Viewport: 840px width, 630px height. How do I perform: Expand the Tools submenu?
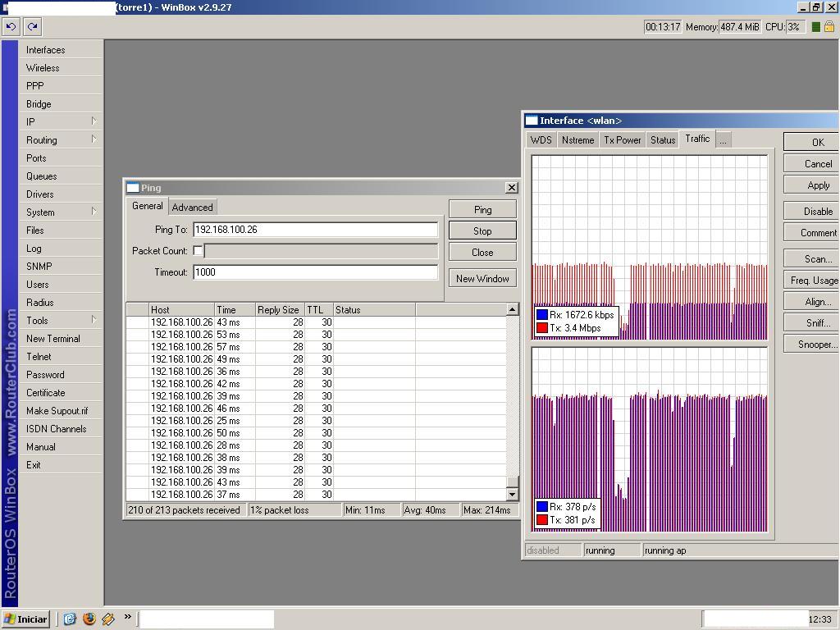tap(59, 321)
